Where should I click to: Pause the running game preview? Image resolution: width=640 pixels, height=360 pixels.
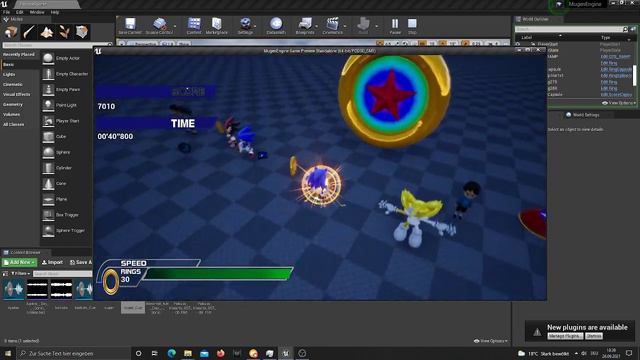(395, 26)
